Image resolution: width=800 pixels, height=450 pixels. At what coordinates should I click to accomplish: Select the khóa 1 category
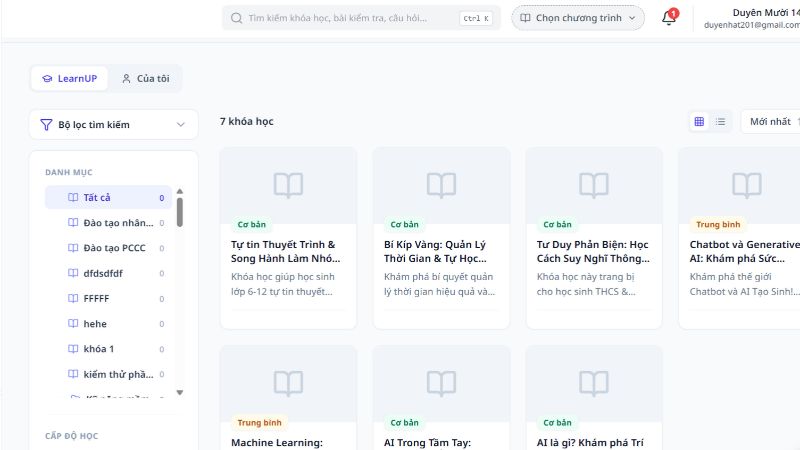(108, 348)
